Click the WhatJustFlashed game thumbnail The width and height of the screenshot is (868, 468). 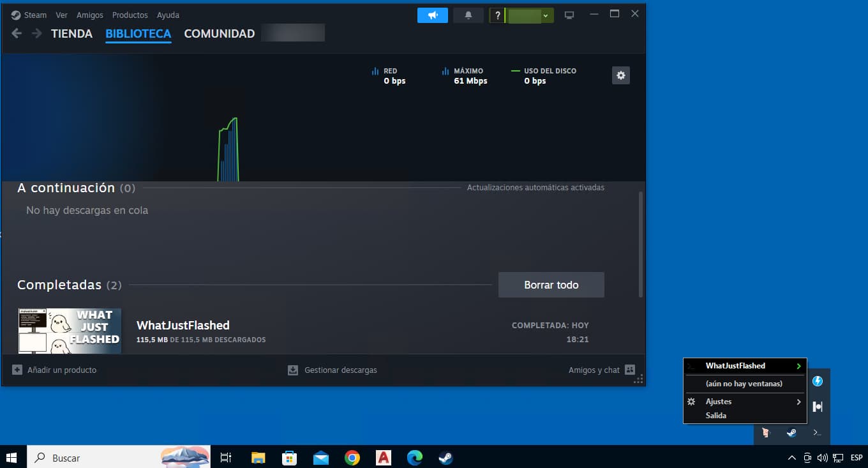(70, 330)
